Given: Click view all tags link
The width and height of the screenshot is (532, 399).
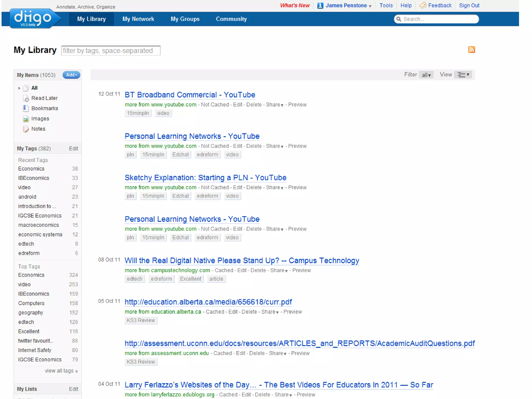Looking at the screenshot, I should (61, 371).
